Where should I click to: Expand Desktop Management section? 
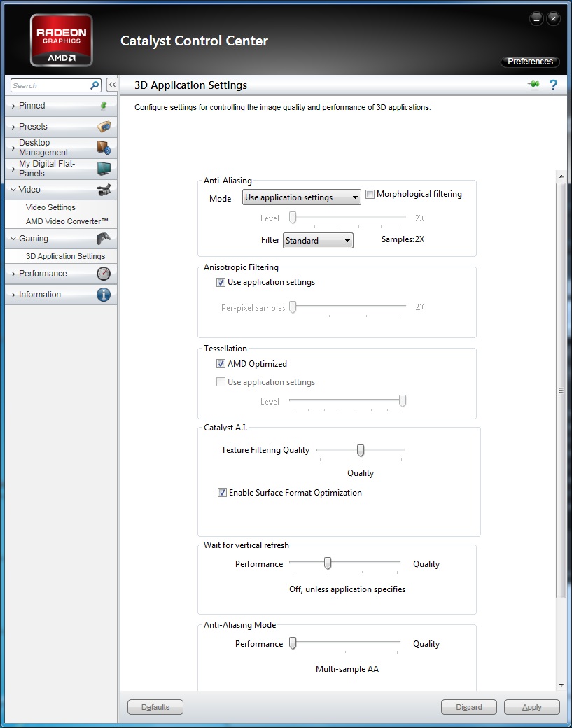61,148
